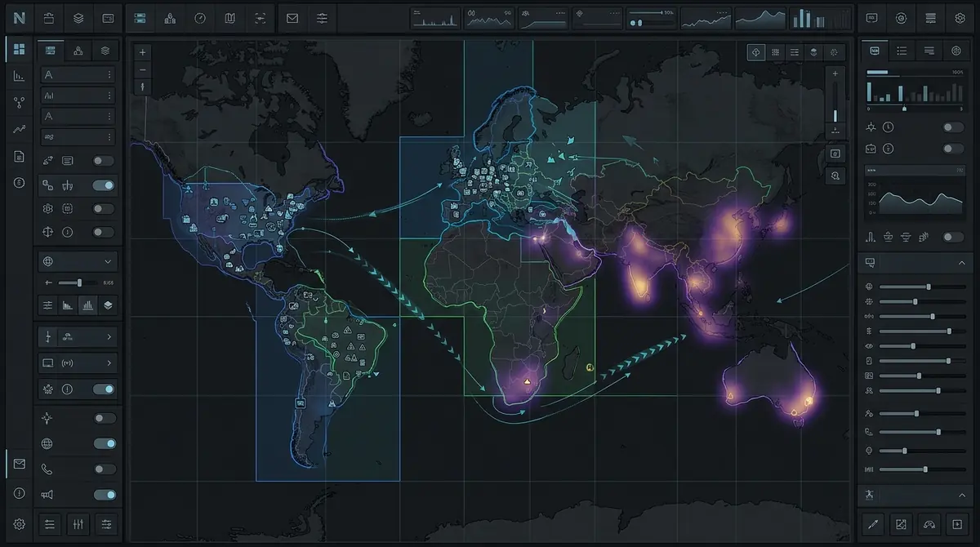Select the layers button in left panel button group
This screenshot has width=980, height=547.
coord(109,305)
